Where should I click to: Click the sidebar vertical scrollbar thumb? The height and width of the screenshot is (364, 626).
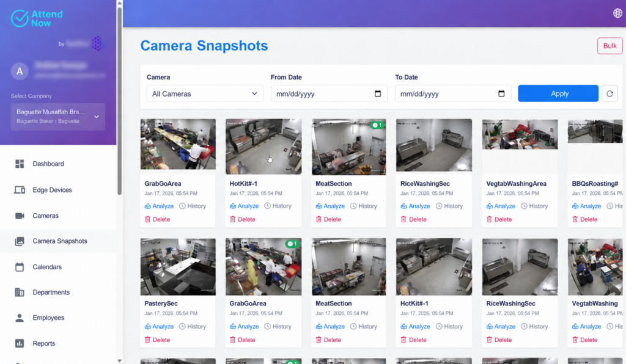click(x=119, y=101)
